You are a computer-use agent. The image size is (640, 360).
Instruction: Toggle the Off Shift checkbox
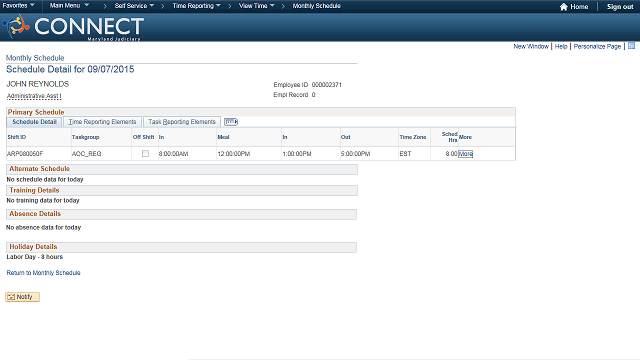pos(145,154)
